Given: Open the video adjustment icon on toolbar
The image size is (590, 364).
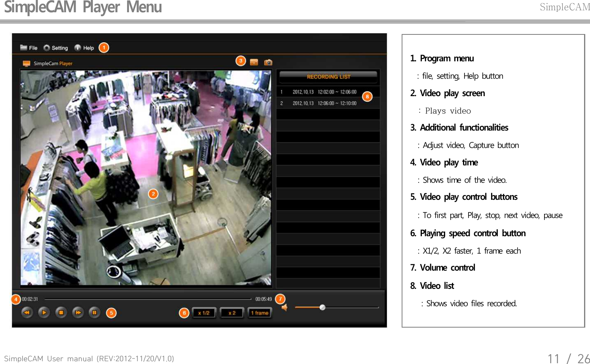Looking at the screenshot, I should (254, 62).
